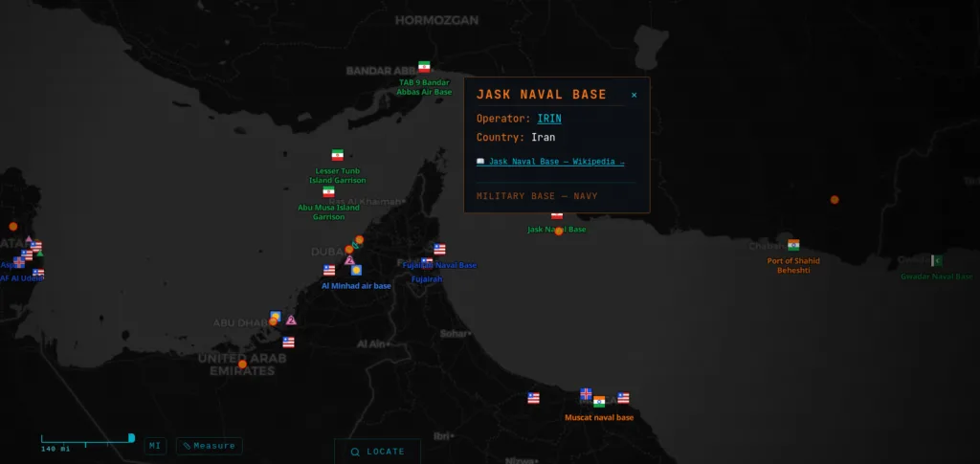Click the India flag above Muscat naval base
The height and width of the screenshot is (464, 980).
coord(599,402)
